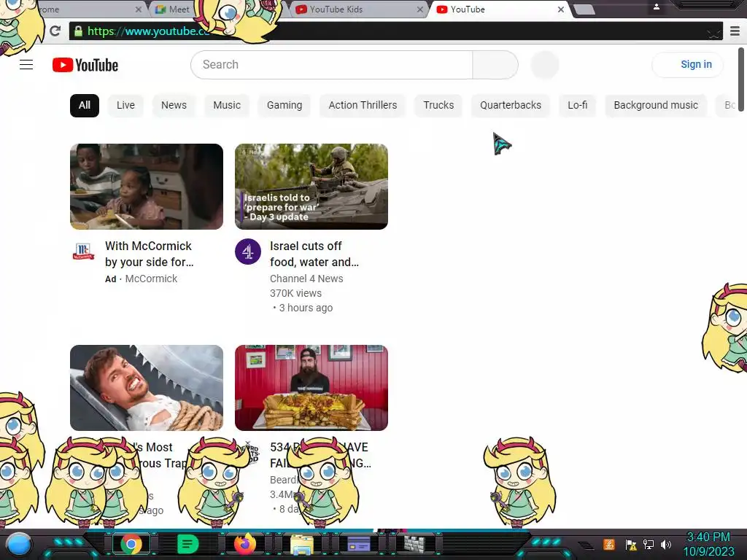Click the round microphone button beside the search box
The height and width of the screenshot is (560, 747).
[544, 65]
